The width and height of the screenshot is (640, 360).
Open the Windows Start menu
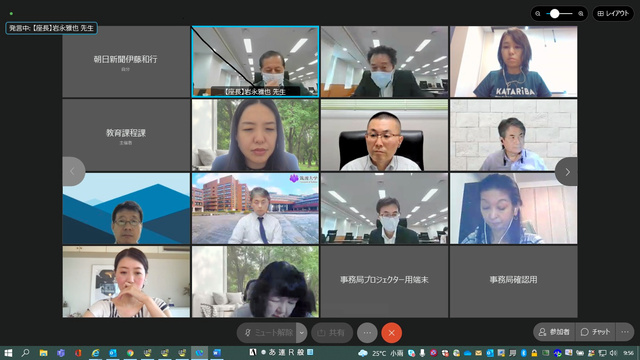point(8,353)
